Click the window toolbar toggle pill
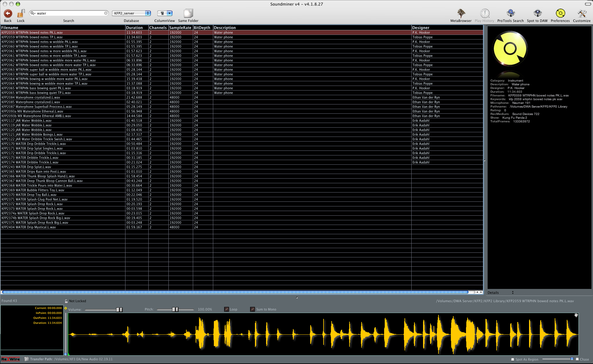Screen dimensions: 593x364 click(x=588, y=4)
